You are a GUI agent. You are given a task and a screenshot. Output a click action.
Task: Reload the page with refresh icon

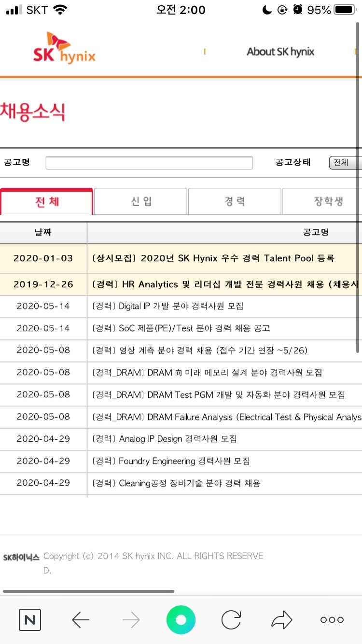(231, 619)
